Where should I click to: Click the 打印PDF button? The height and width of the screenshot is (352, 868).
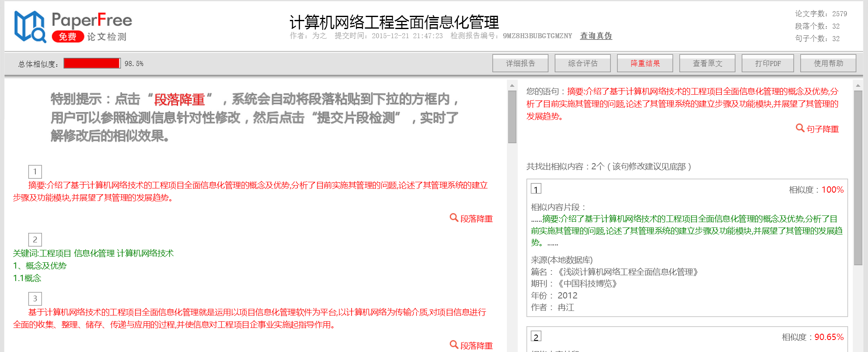click(768, 63)
